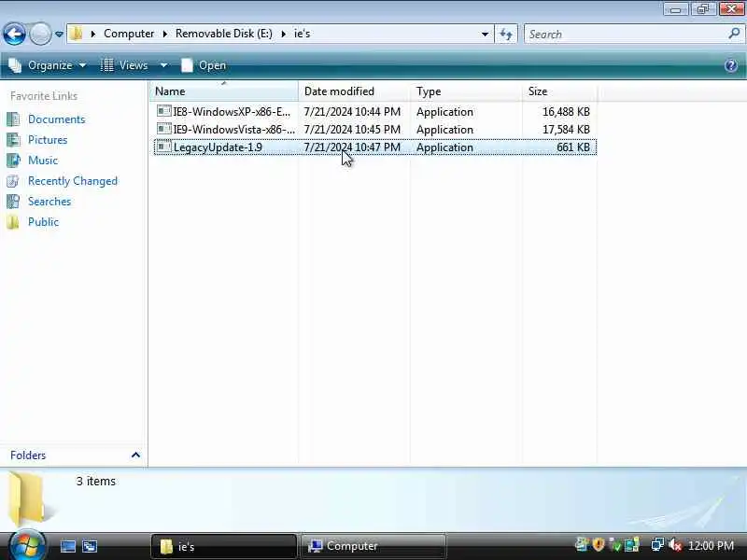
Task: Click the 7/21/2024 10:44 PM date cell
Action: 352,111
